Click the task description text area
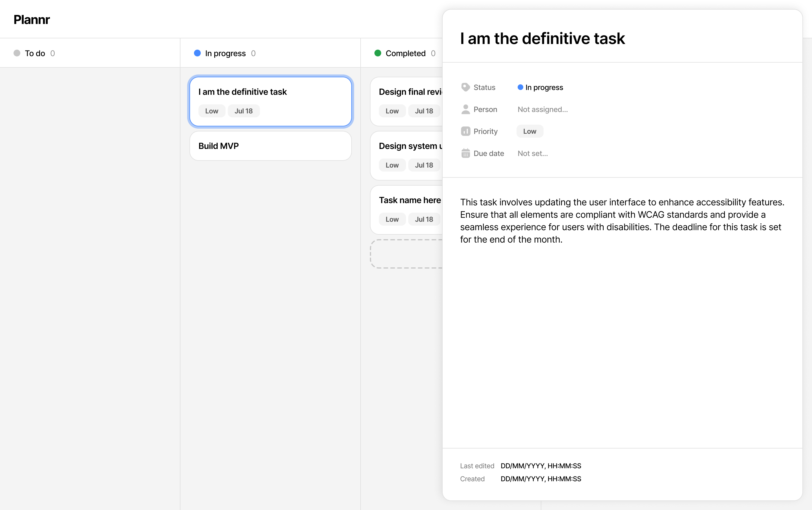 [x=622, y=221]
